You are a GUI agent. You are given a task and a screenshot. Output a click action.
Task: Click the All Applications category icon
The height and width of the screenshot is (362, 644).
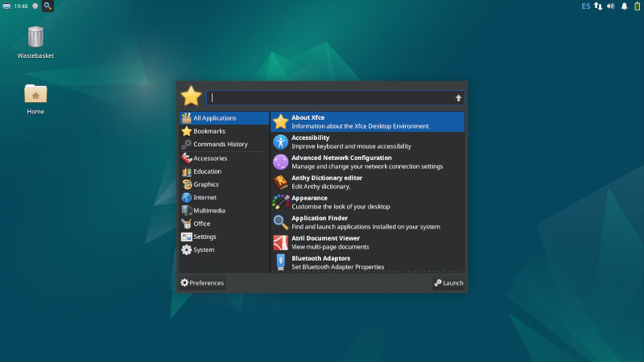pos(187,118)
